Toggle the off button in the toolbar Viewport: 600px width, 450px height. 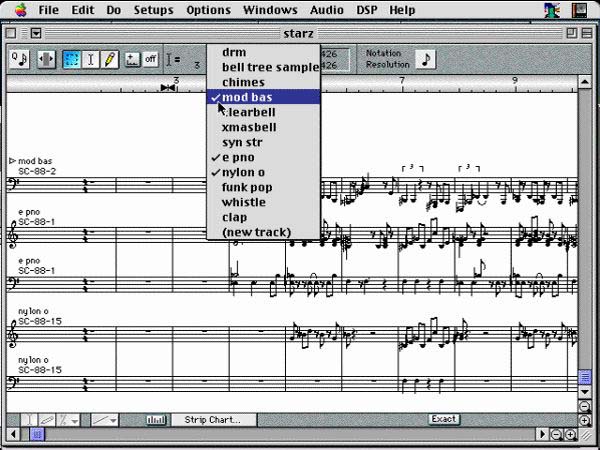point(150,59)
